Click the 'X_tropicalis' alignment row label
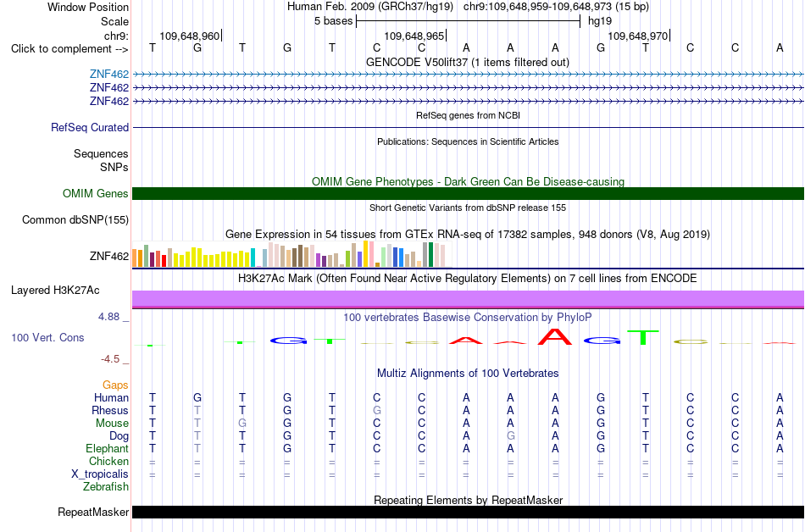 pos(100,474)
